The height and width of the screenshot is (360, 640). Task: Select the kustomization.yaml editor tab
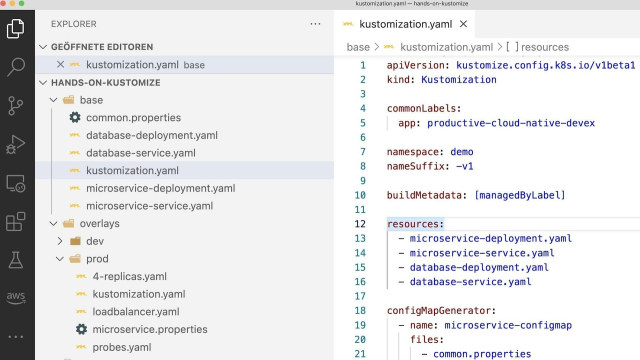(405, 24)
